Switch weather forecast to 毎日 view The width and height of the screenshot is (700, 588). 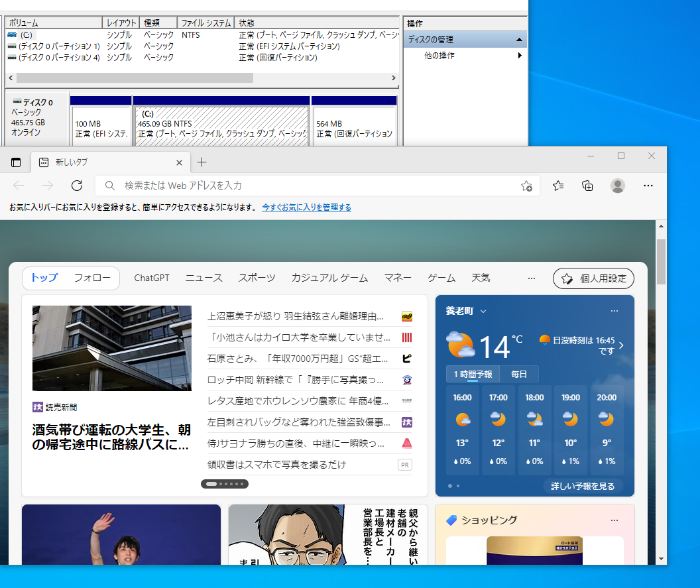pyautogui.click(x=520, y=374)
